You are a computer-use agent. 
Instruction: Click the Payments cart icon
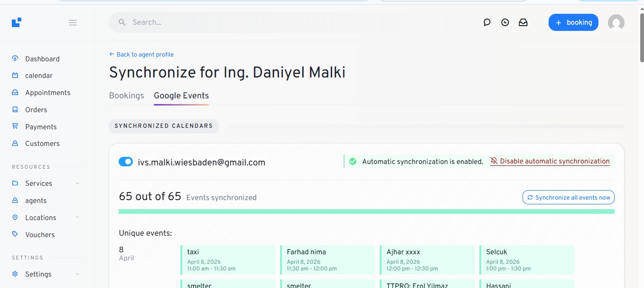15,126
